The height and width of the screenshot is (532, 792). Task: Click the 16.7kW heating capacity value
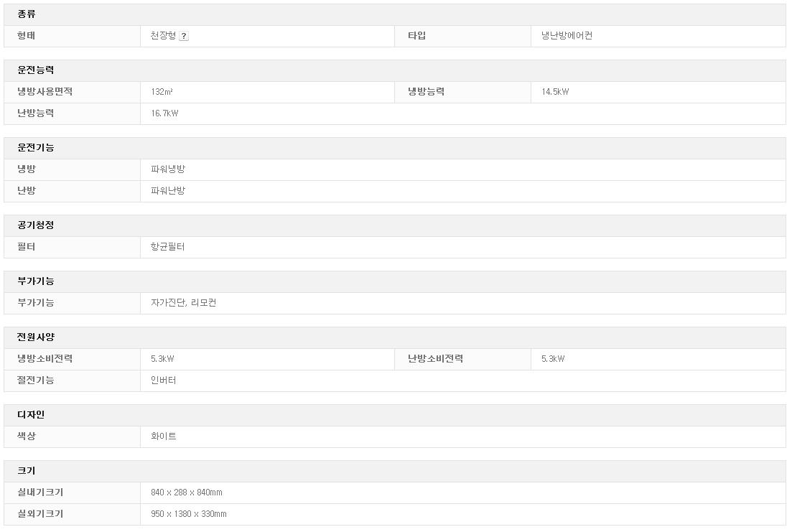coord(164,113)
